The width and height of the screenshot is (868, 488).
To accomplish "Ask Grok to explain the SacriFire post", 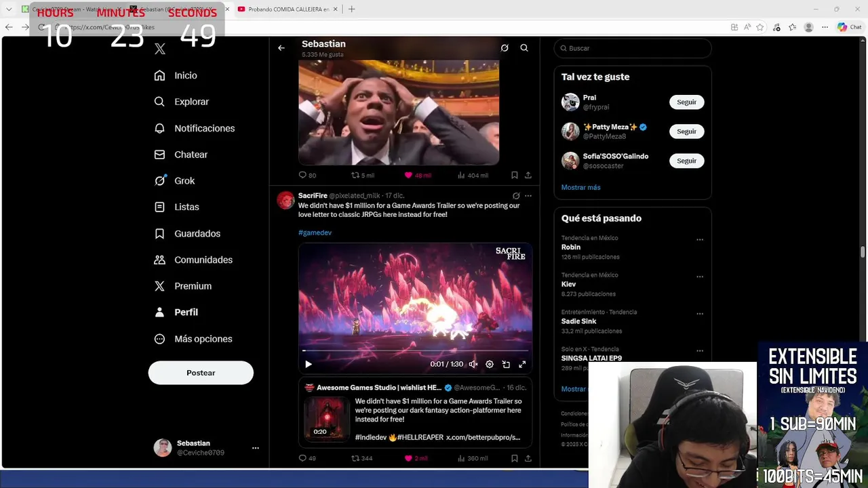I will point(516,196).
